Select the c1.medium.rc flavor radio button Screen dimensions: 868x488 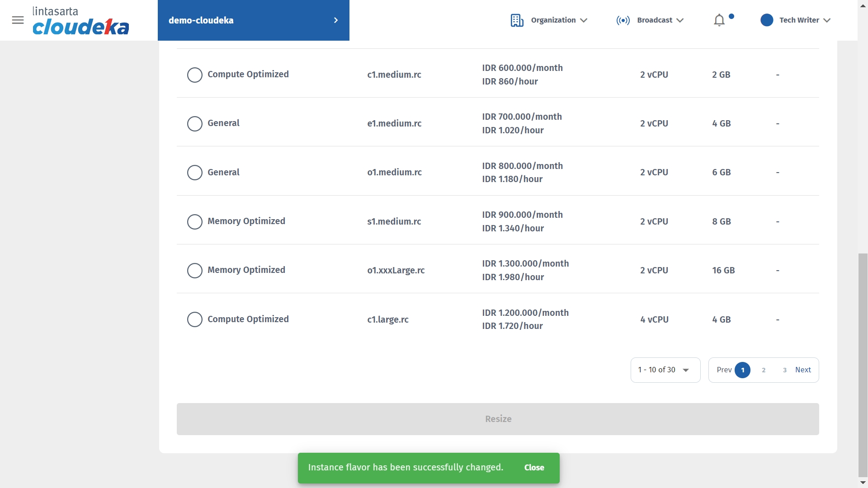pos(194,75)
